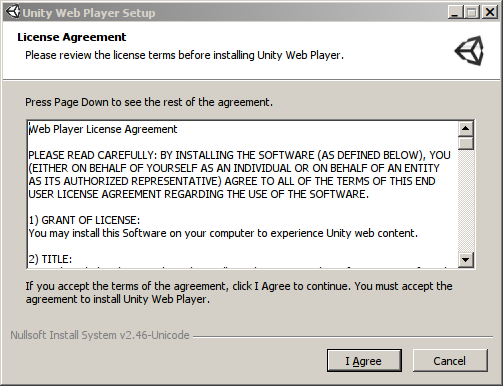The height and width of the screenshot is (386, 503).
Task: Click the empty scrollbar track below the thumb
Action: click(466, 201)
